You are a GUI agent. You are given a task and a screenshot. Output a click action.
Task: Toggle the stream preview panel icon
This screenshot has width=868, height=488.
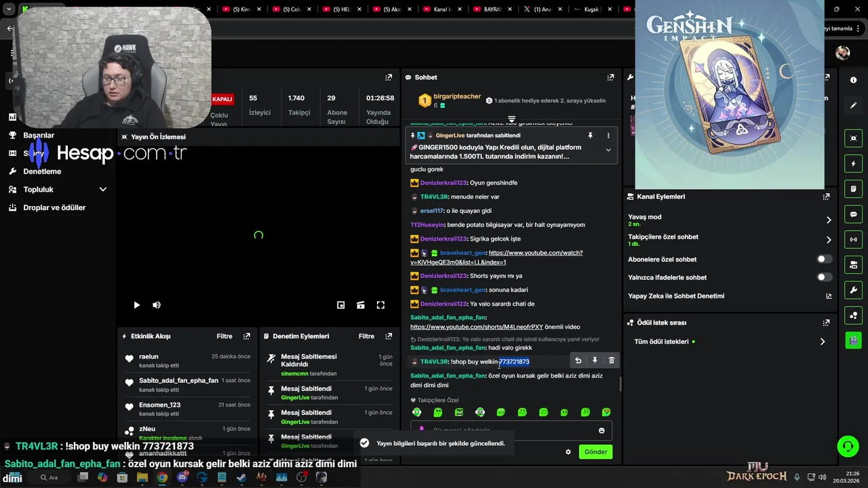pos(853,138)
